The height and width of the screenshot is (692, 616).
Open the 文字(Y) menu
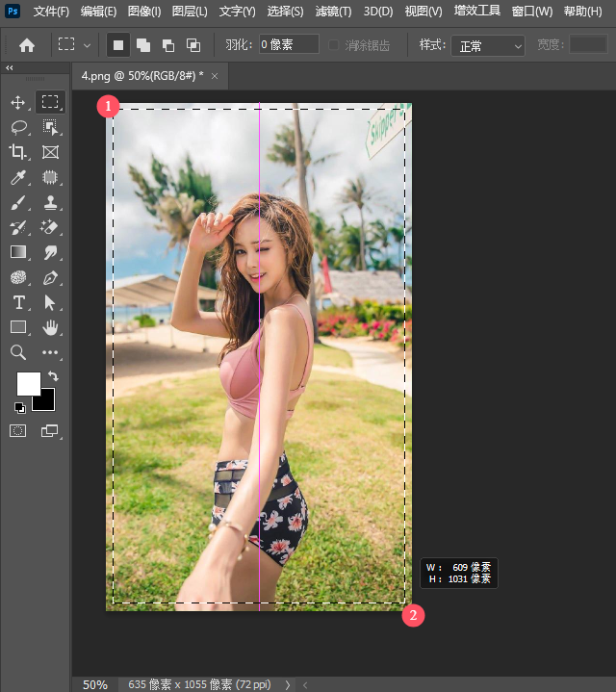pyautogui.click(x=238, y=11)
